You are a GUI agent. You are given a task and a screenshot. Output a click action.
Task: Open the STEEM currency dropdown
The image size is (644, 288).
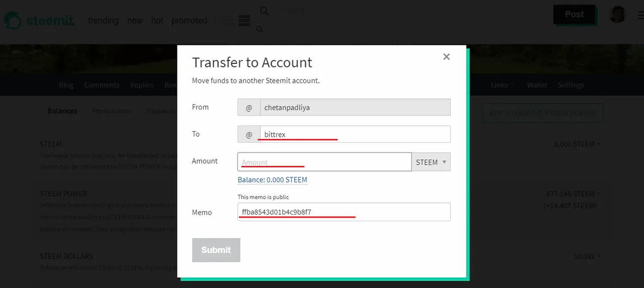coord(431,162)
